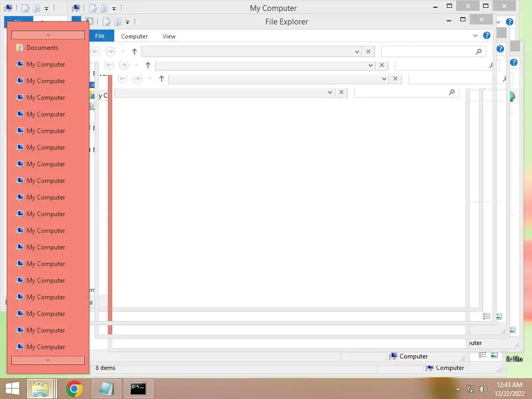The image size is (532, 399).
Task: Click Back arrow in the topmost address row
Action: coord(96,51)
